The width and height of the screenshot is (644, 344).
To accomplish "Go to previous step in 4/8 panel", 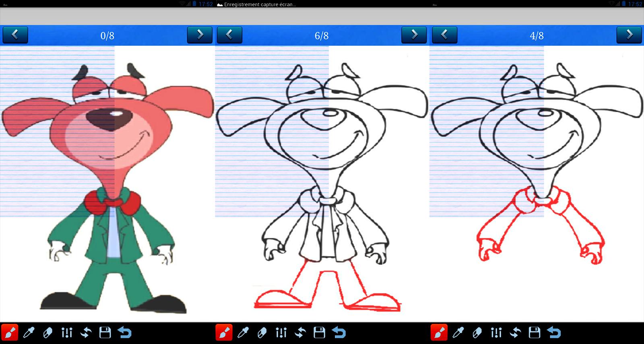I will (445, 35).
